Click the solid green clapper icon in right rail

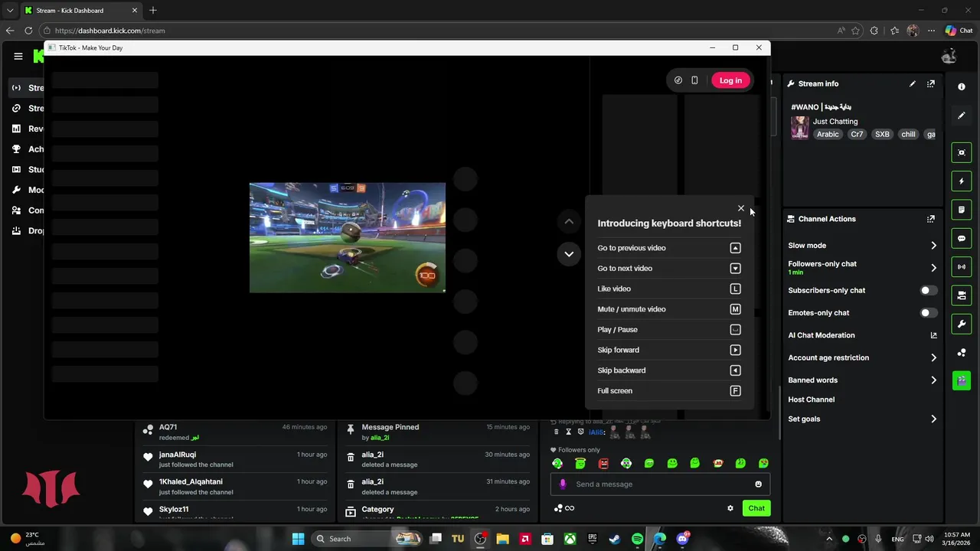[962, 380]
